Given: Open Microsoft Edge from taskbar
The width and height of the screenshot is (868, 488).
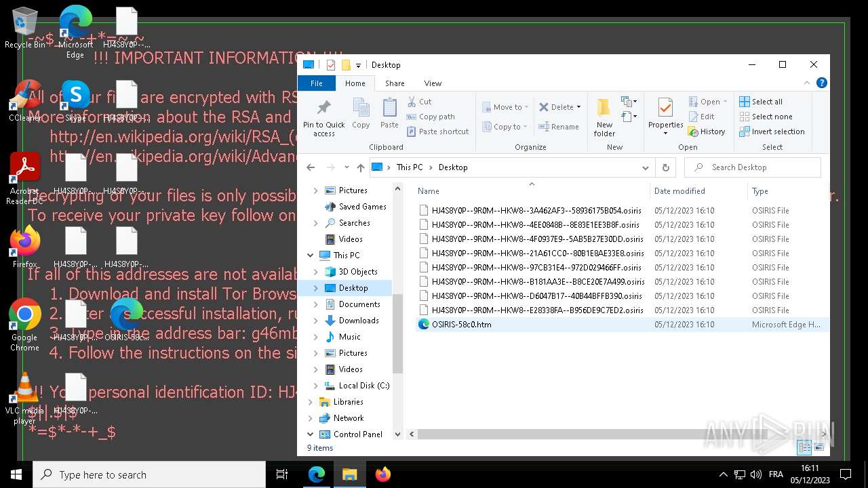Looking at the screenshot, I should click(317, 474).
